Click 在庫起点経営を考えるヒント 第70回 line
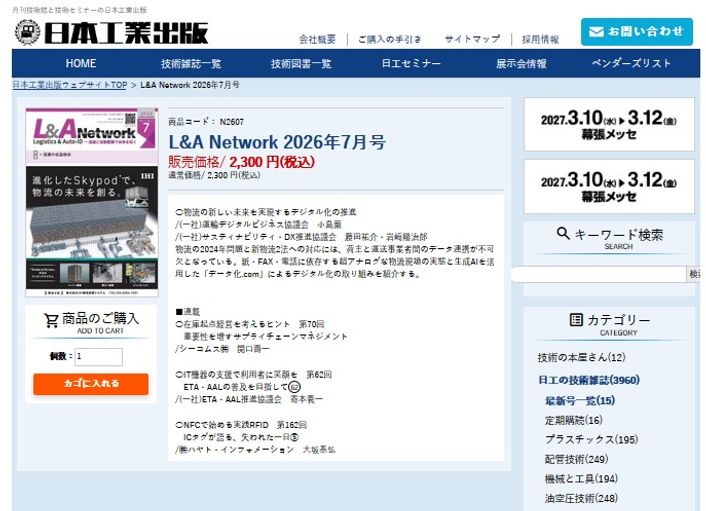The width and height of the screenshot is (706, 511). coord(250,324)
